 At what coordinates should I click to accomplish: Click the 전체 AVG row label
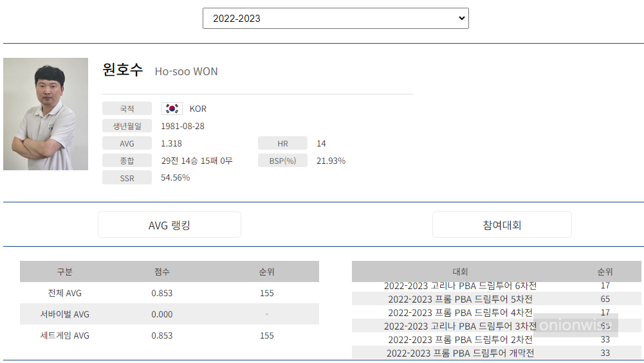pos(64,293)
